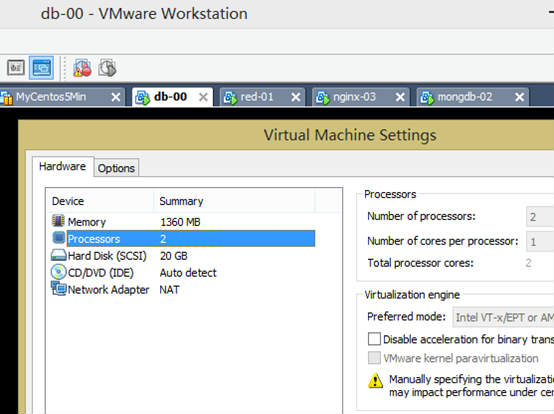Click the Processors device icon
This screenshot has height=414, width=554.
[x=59, y=238]
